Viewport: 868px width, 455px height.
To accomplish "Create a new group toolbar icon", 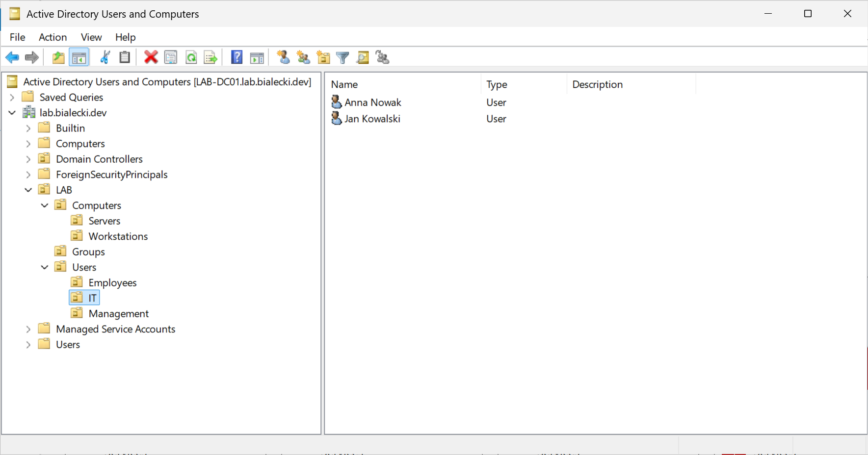I will pos(303,57).
